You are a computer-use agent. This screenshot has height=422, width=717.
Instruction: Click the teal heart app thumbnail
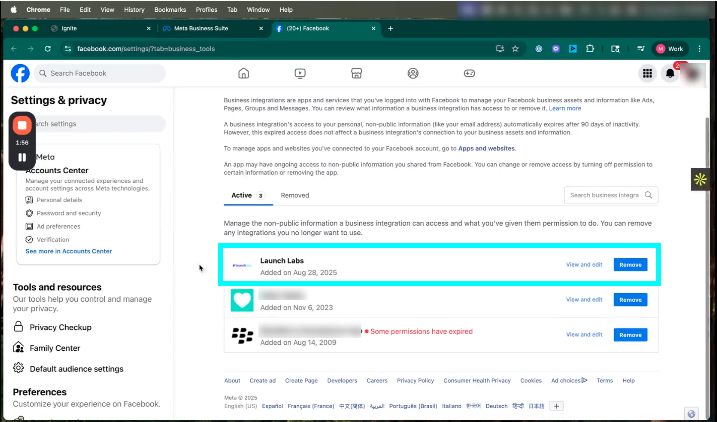(242, 300)
